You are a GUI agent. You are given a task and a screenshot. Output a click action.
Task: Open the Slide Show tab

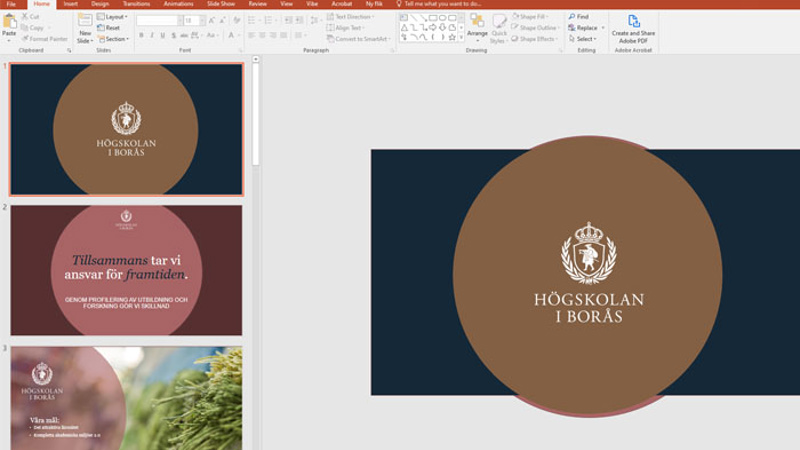[220, 4]
